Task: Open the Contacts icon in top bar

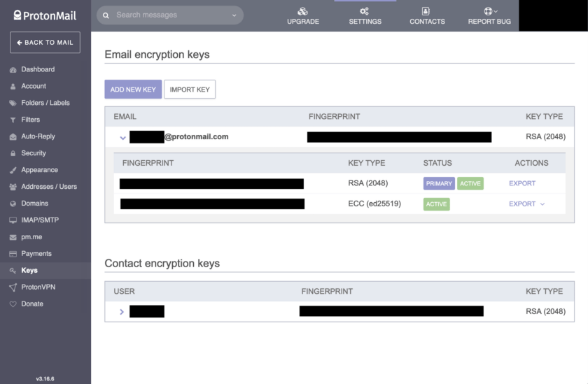Action: tap(426, 11)
